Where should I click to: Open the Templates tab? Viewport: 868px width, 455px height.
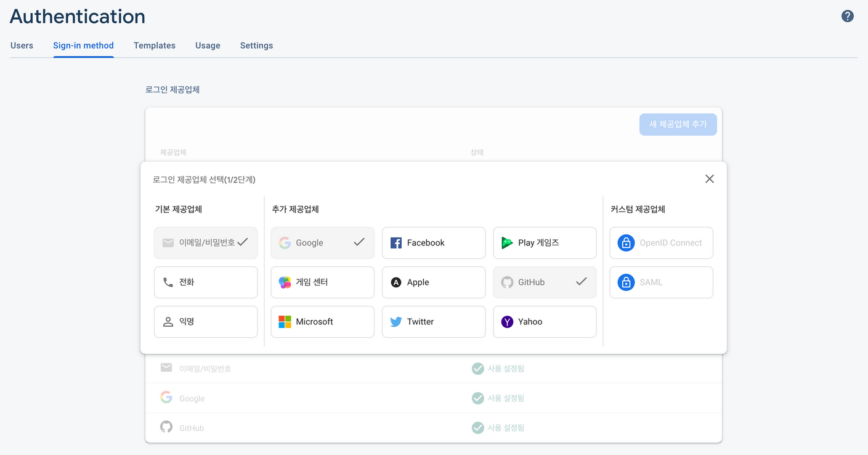point(155,46)
